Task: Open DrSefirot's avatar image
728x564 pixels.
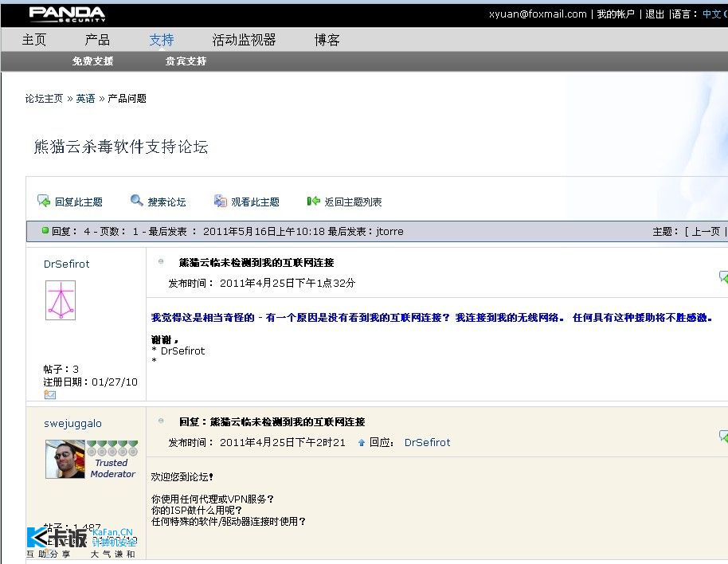Action: [61, 300]
